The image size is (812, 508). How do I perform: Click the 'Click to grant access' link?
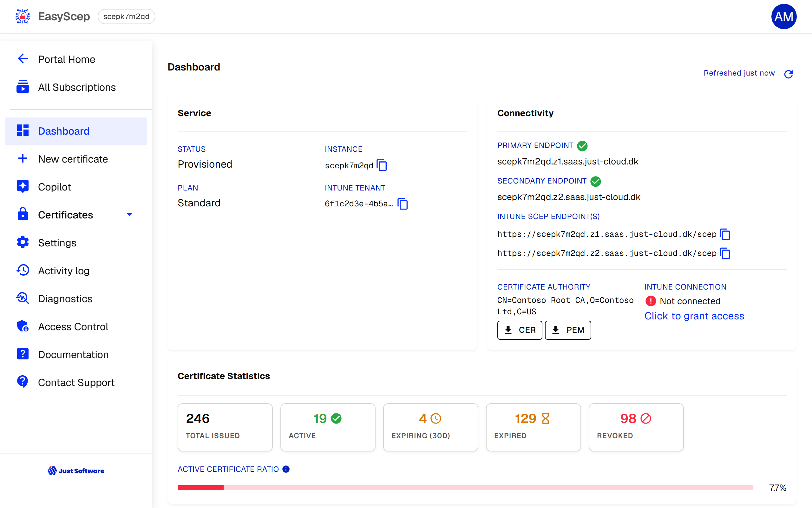pyautogui.click(x=694, y=316)
